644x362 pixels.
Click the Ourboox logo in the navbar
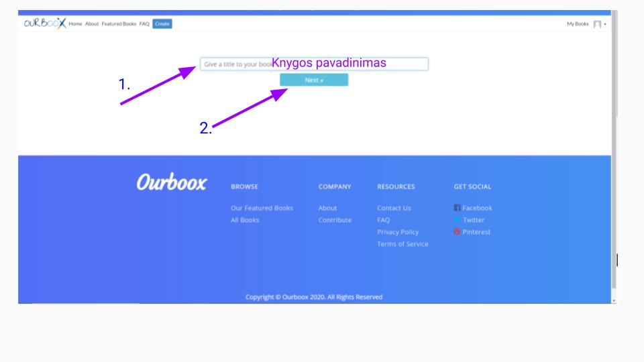coord(44,23)
